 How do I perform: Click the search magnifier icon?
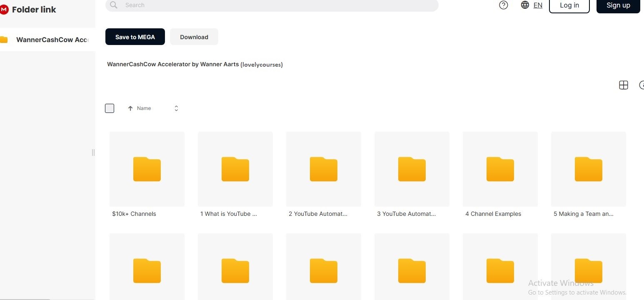click(114, 5)
